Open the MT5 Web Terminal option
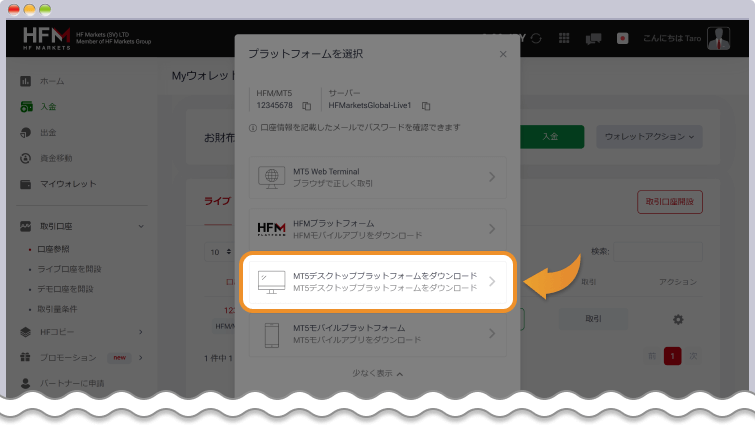The height and width of the screenshot is (428, 755). pos(378,177)
